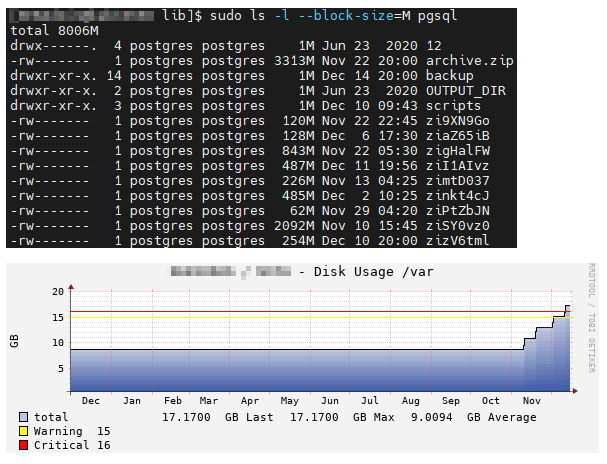The width and height of the screenshot is (607, 464).
Task: Click the Dec label on the x-axis
Action: 91,401
